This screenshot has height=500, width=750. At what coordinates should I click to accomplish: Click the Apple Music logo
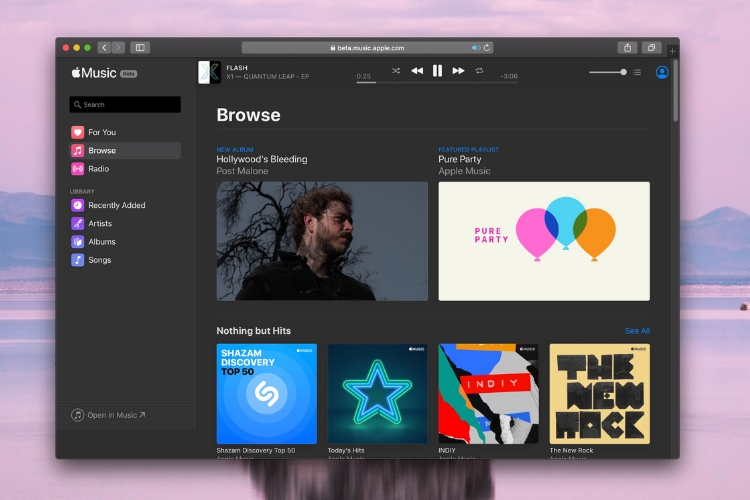(94, 73)
